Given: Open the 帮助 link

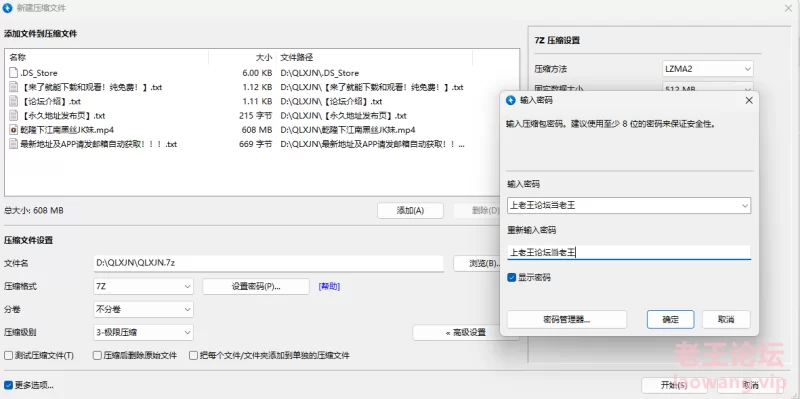Looking at the screenshot, I should coord(329,287).
